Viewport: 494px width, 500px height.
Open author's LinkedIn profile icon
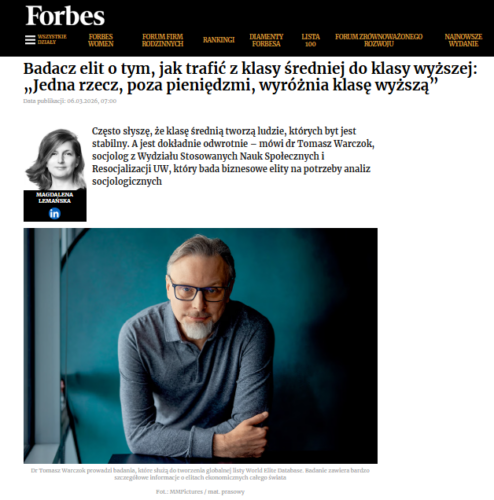click(x=55, y=213)
